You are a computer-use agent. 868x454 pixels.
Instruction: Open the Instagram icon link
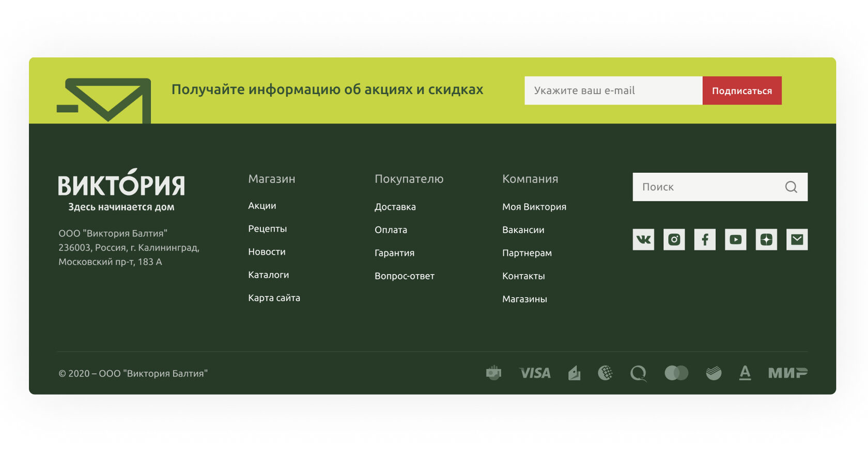tap(674, 239)
